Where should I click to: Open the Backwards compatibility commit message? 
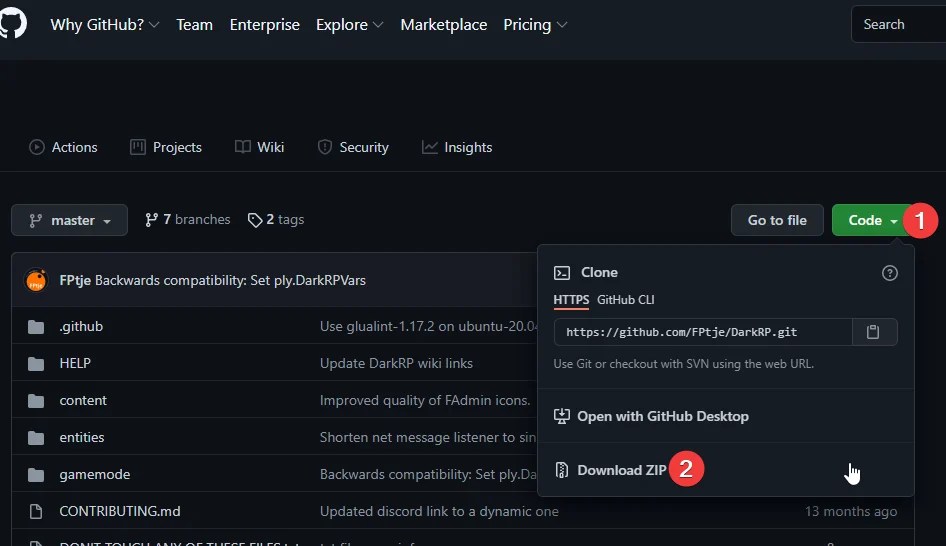click(x=230, y=281)
